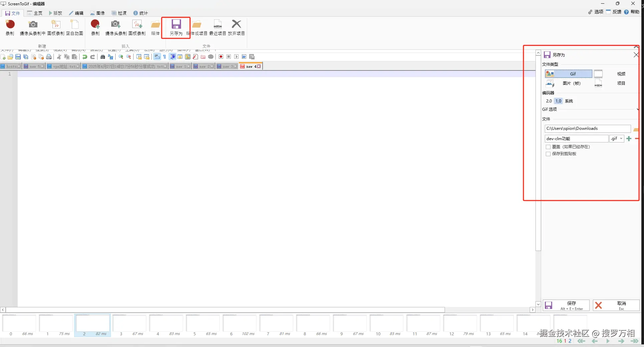Viewport: 644px width, 347px height.
Task: Click the preview's horizontal scrollbar left arrow
Action: 3,310
